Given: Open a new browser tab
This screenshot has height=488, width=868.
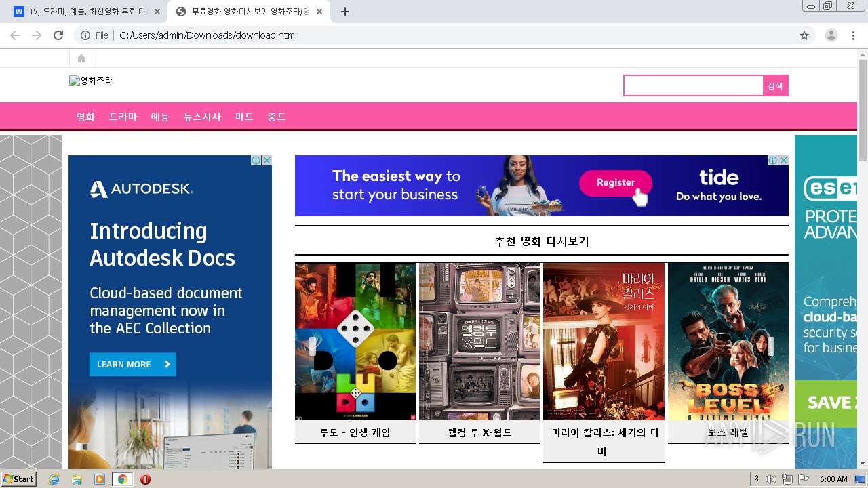Looking at the screenshot, I should pos(345,12).
